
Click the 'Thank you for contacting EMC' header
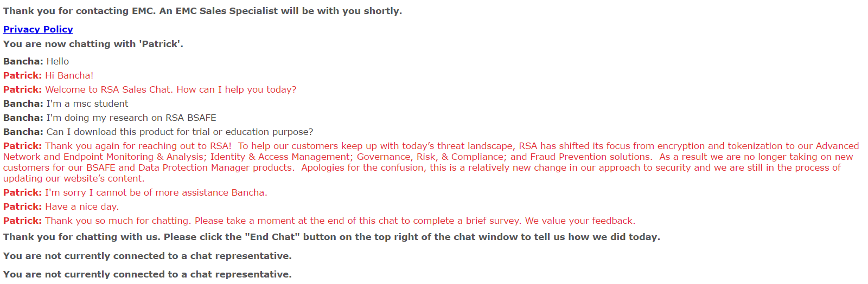click(202, 11)
